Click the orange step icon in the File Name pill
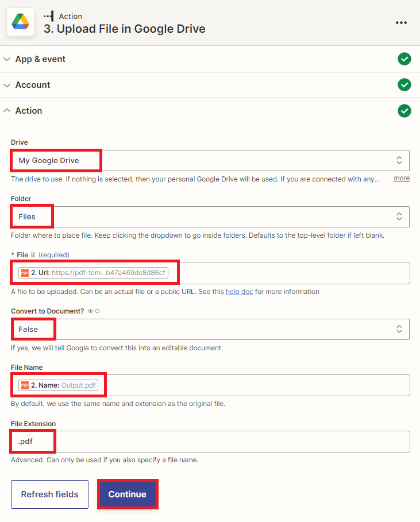The width and height of the screenshot is (420, 522). point(25,385)
